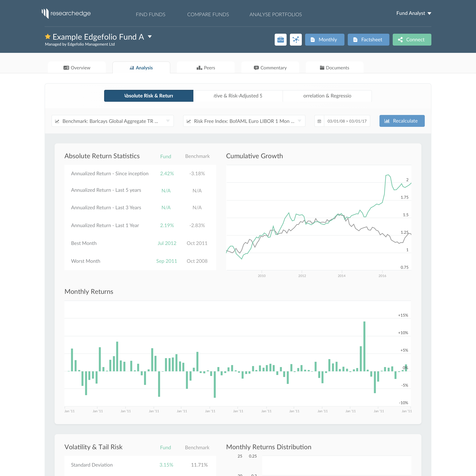Image resolution: width=476 pixels, height=476 pixels.
Task: Open the Peers tab
Action: pyautogui.click(x=206, y=68)
